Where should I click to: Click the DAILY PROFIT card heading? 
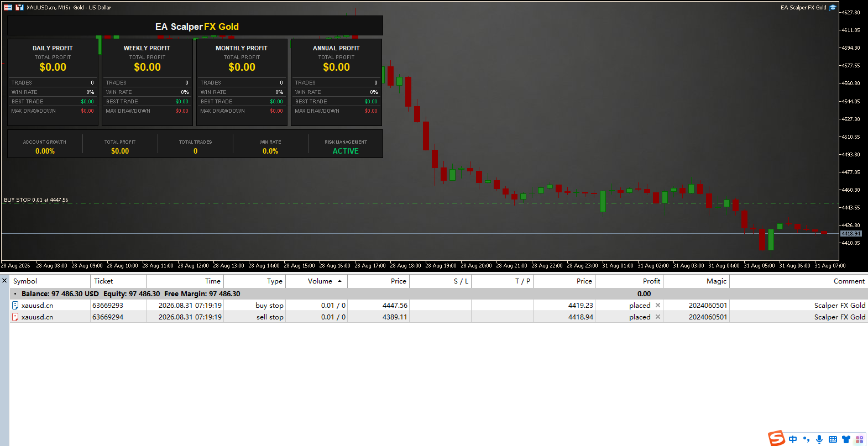click(53, 48)
